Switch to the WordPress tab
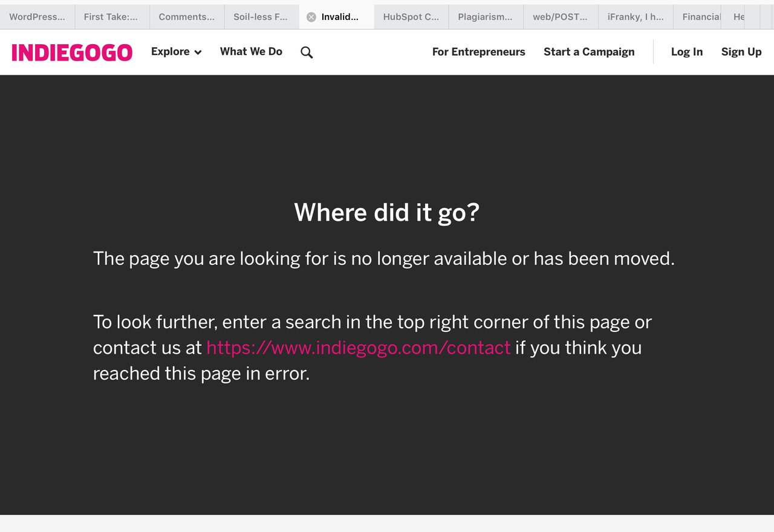 click(37, 17)
